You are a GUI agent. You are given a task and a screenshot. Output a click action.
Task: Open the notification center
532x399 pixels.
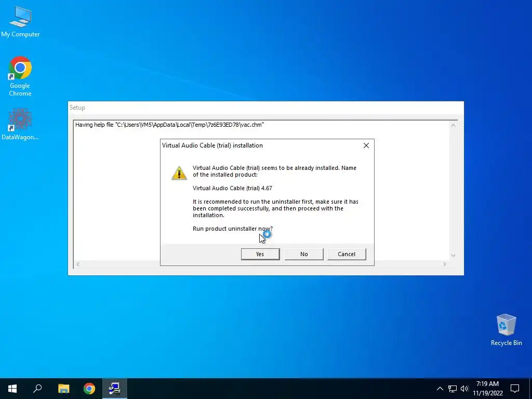(515, 389)
